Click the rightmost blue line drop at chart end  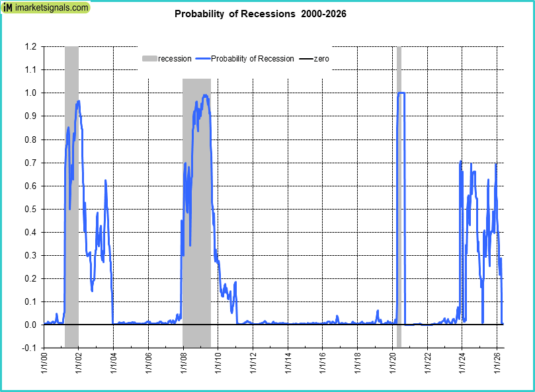(502, 291)
